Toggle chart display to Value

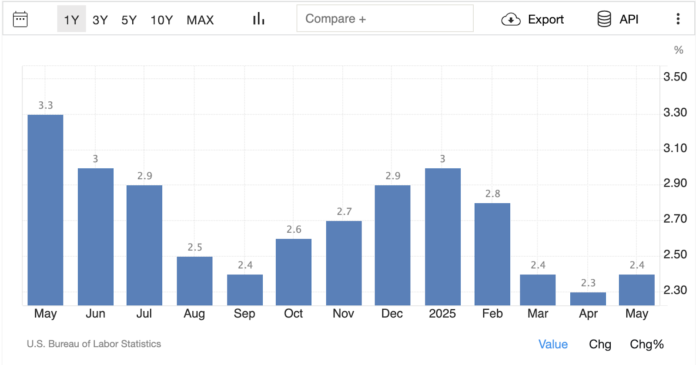click(553, 344)
